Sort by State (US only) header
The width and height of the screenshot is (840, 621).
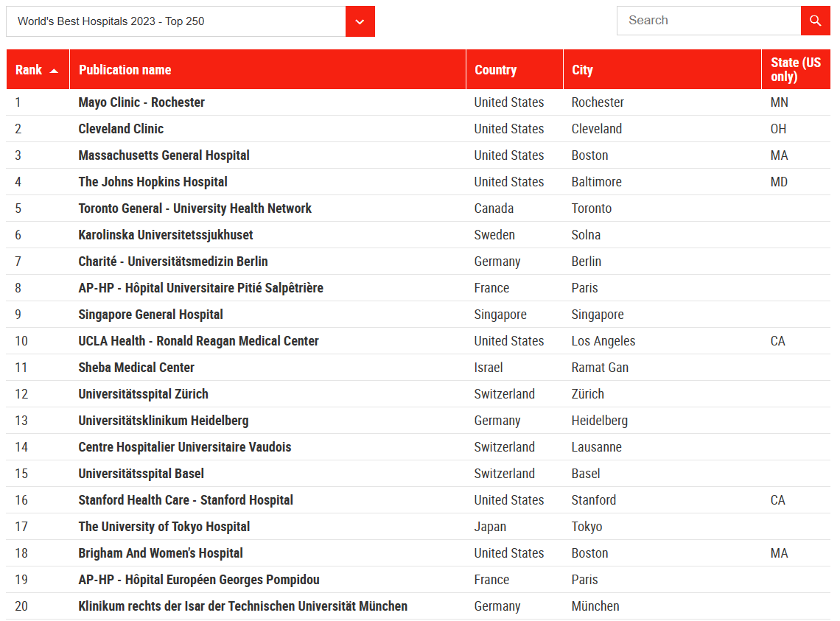click(x=796, y=70)
